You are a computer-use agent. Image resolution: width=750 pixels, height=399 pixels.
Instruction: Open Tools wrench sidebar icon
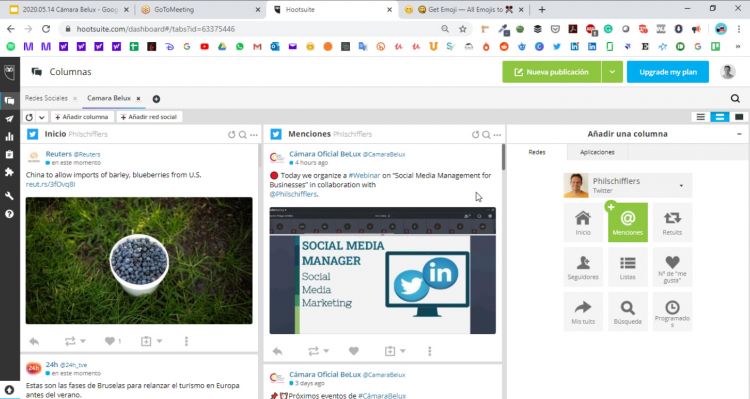[x=9, y=196]
